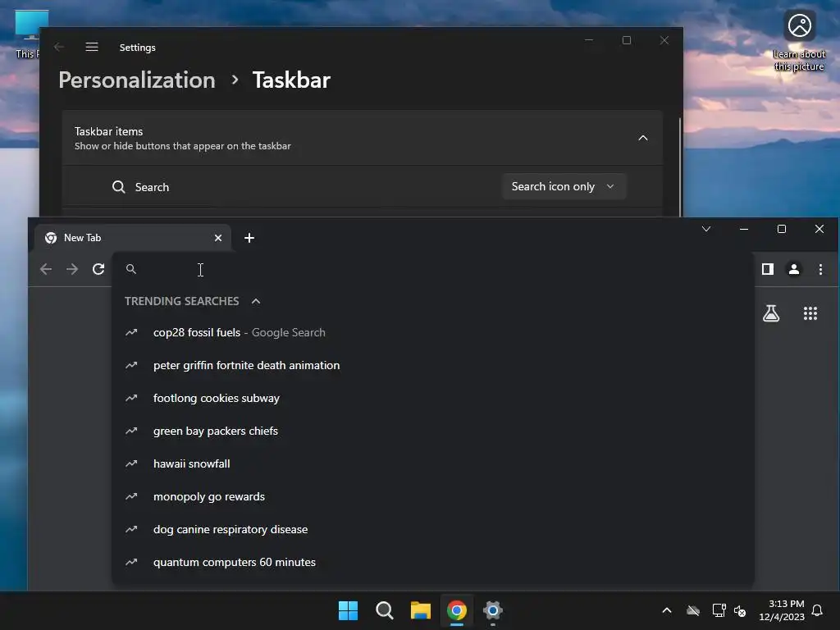This screenshot has height=630, width=840.
Task: Click Chrome icon in taskbar
Action: tap(456, 610)
